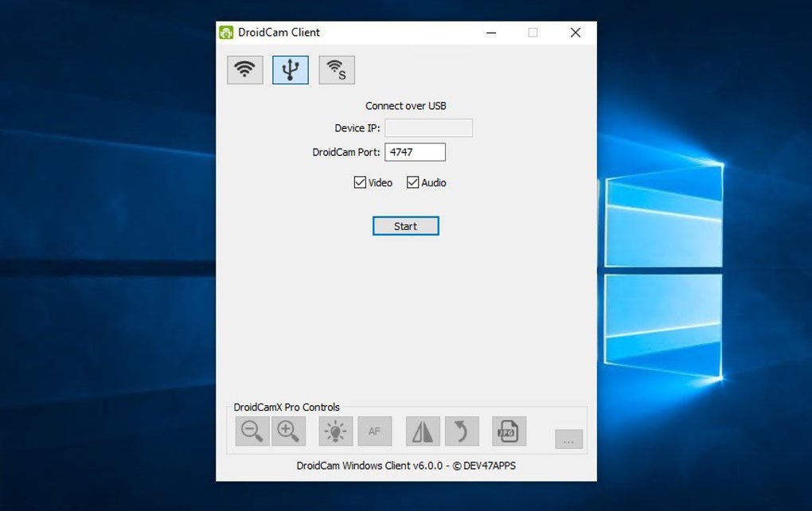Toggle the LED flash light bulb icon
Viewport: 812px width, 511px height.
[x=336, y=431]
